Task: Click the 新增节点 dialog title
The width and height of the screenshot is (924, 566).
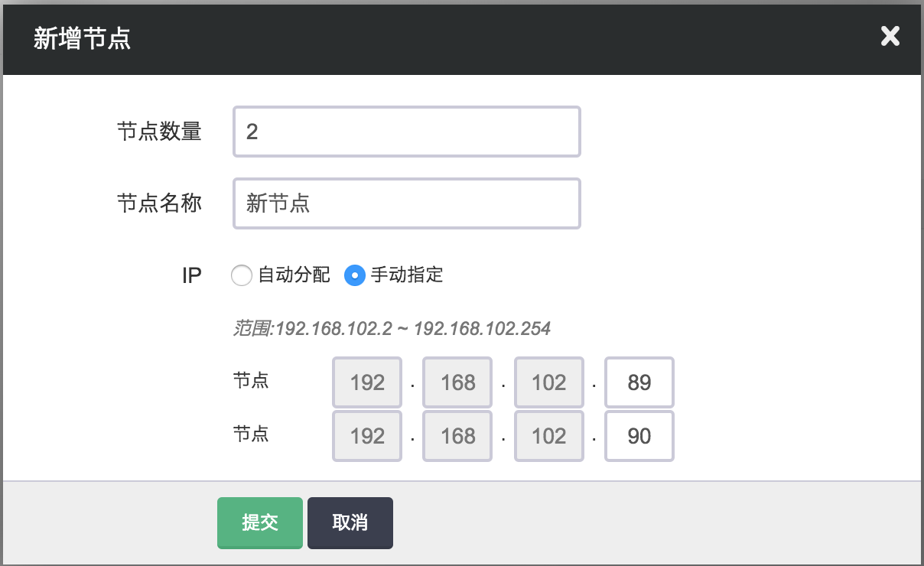Action: [82, 38]
